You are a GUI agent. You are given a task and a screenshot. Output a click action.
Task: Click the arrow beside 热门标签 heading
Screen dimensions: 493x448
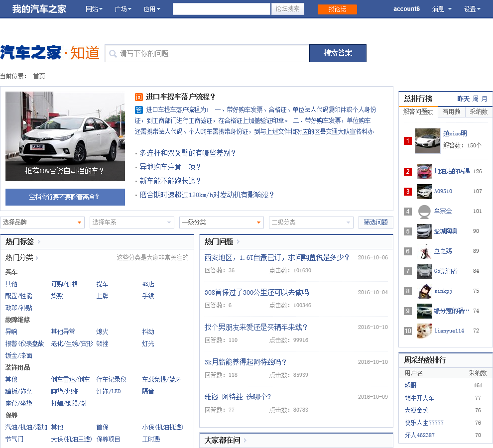click(x=39, y=242)
